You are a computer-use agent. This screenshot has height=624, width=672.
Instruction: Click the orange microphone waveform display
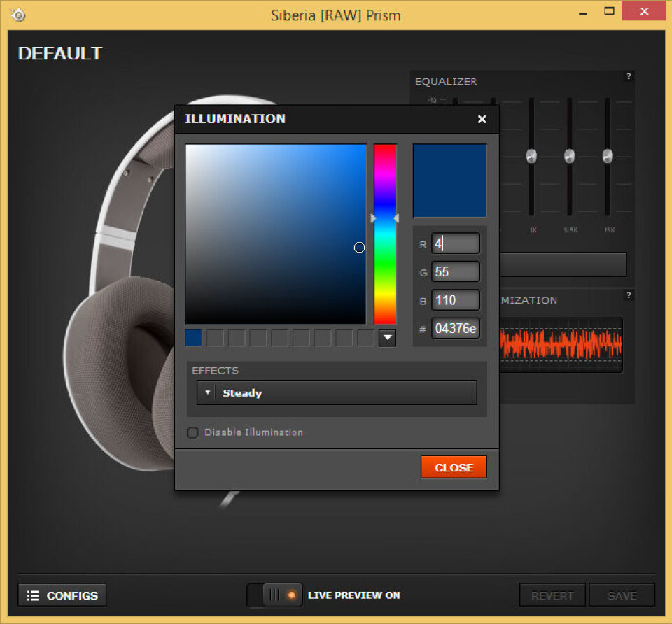tap(561, 345)
